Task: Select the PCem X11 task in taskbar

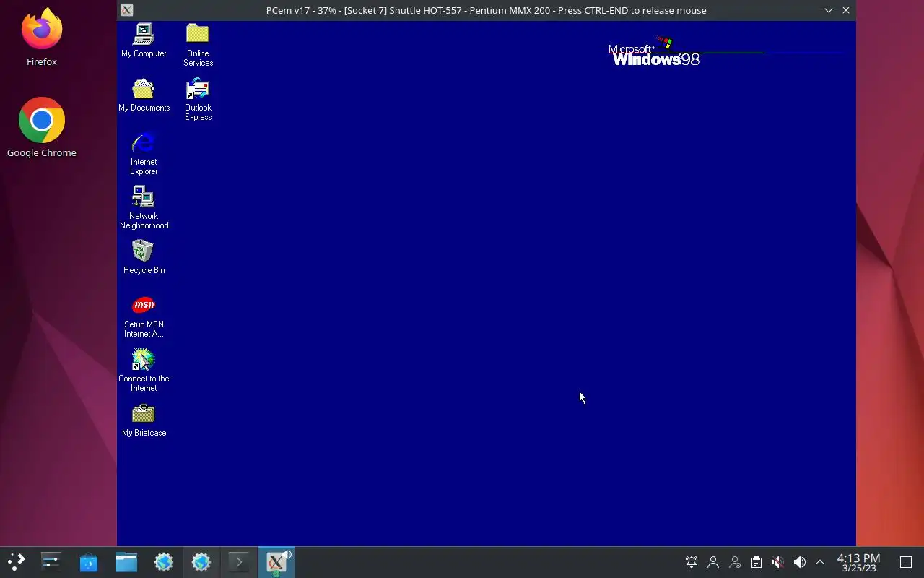Action: click(x=276, y=562)
